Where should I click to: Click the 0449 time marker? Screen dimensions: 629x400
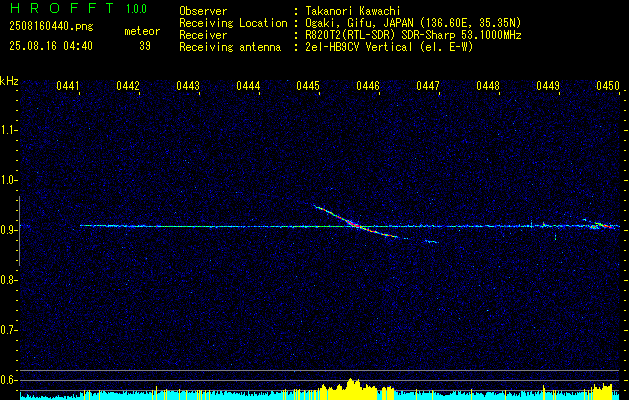pos(548,86)
